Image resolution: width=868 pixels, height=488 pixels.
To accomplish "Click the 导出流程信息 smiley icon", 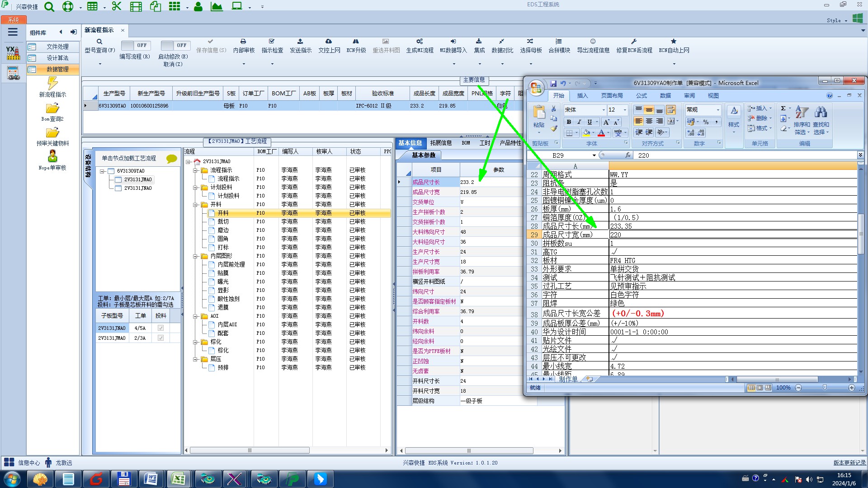I will [593, 42].
